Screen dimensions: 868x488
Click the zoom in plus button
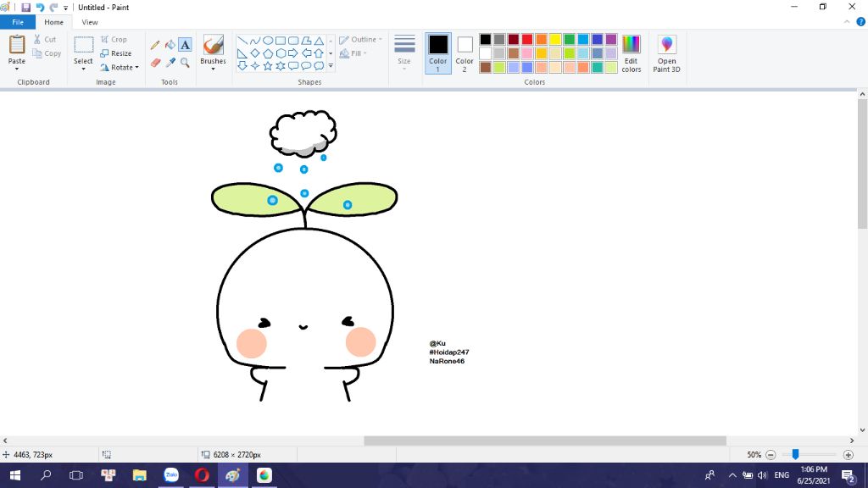click(848, 455)
